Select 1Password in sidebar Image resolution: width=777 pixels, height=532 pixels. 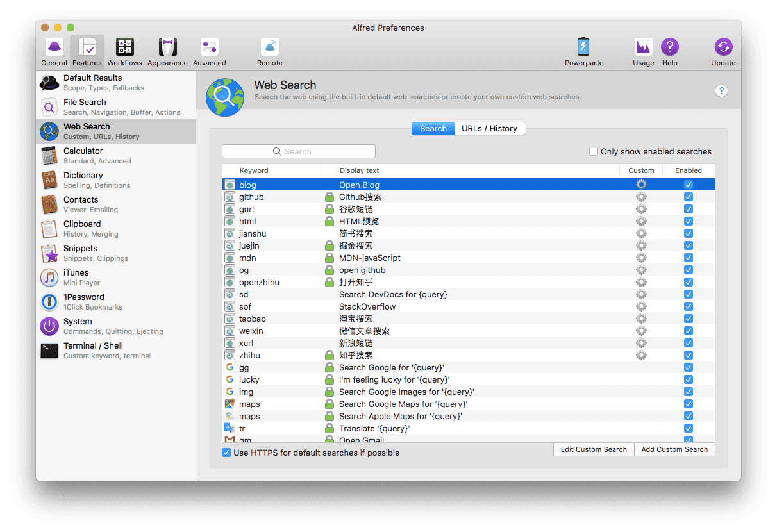pyautogui.click(x=116, y=302)
